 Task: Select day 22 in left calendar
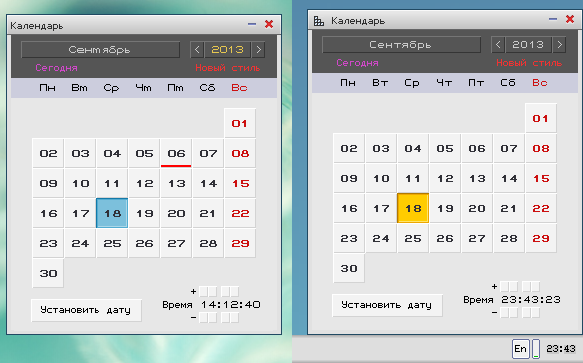coord(240,213)
